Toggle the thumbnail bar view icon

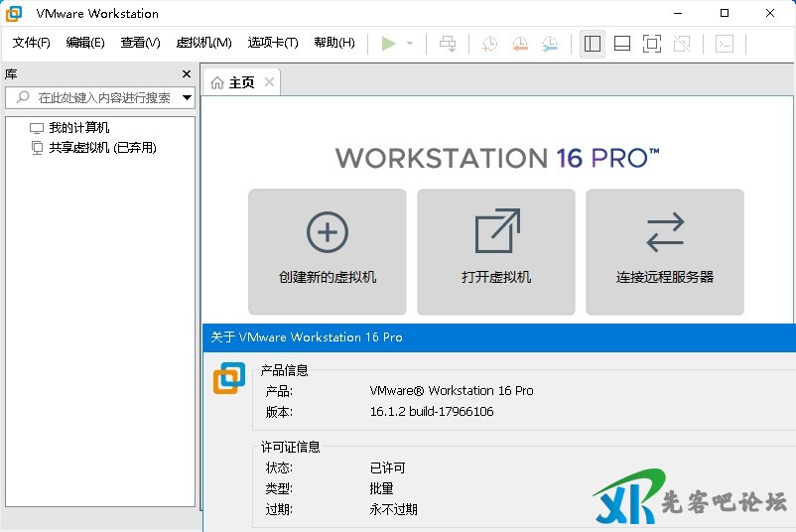(622, 44)
